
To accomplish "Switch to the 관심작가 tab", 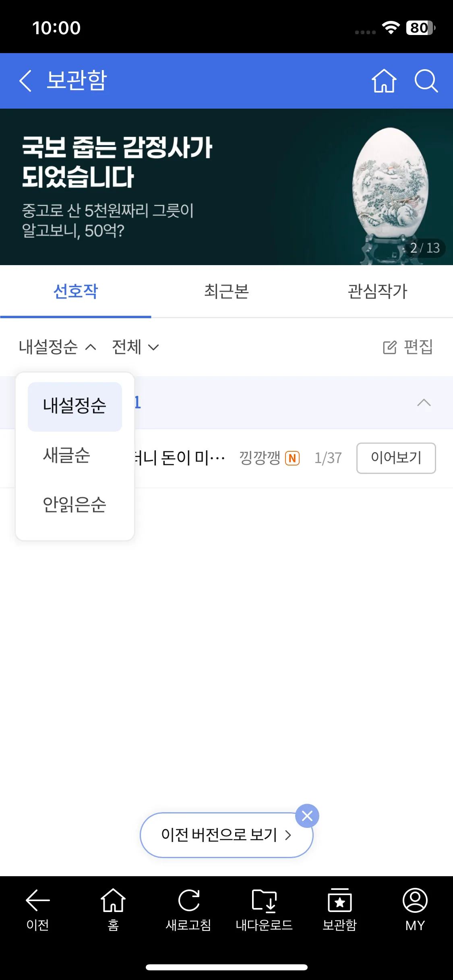I will click(377, 292).
